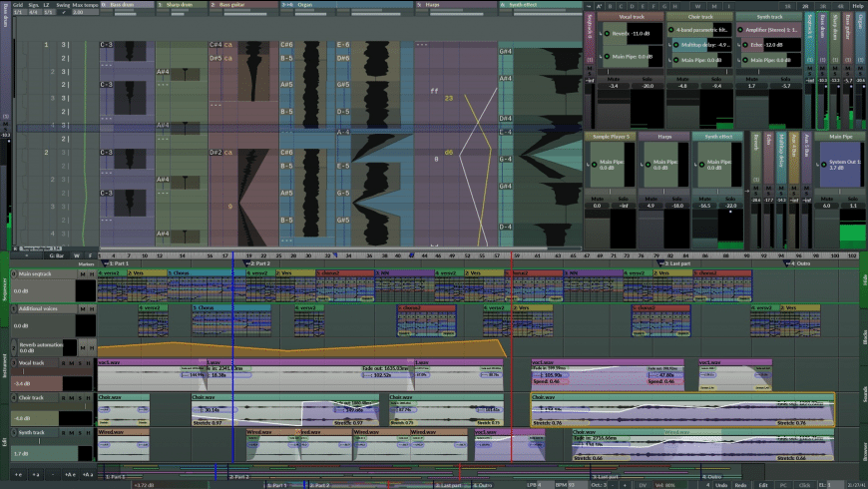Click the '2: Part 2' timeline marker
The width and height of the screenshot is (868, 489).
[x=262, y=262]
